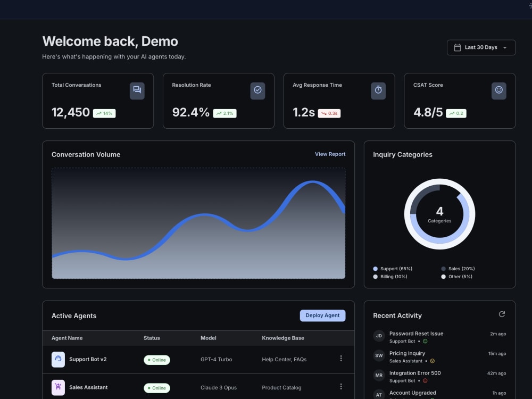Click the Active Agents panel title
532x399 pixels.
74,316
